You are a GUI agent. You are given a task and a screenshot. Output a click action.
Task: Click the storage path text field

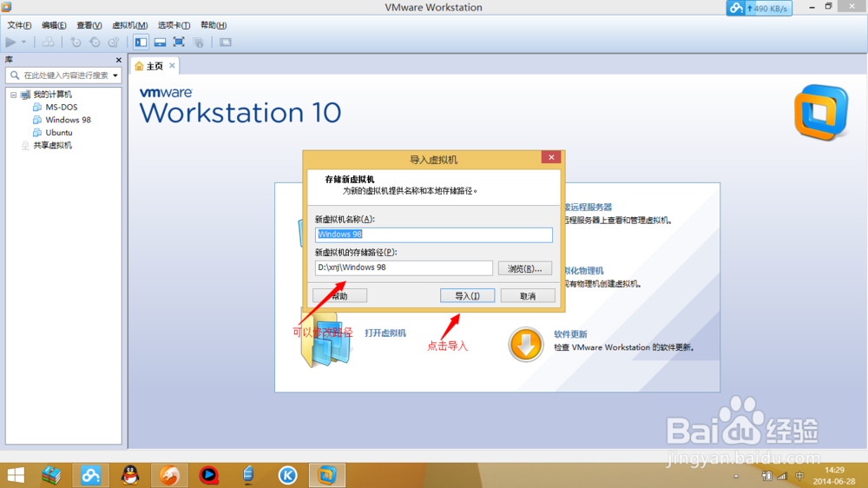click(404, 267)
